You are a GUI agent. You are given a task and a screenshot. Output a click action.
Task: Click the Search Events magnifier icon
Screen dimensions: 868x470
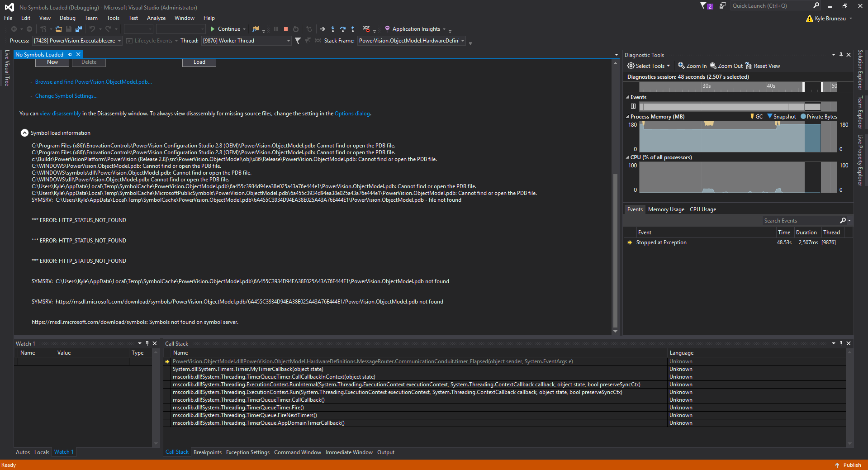pyautogui.click(x=843, y=220)
